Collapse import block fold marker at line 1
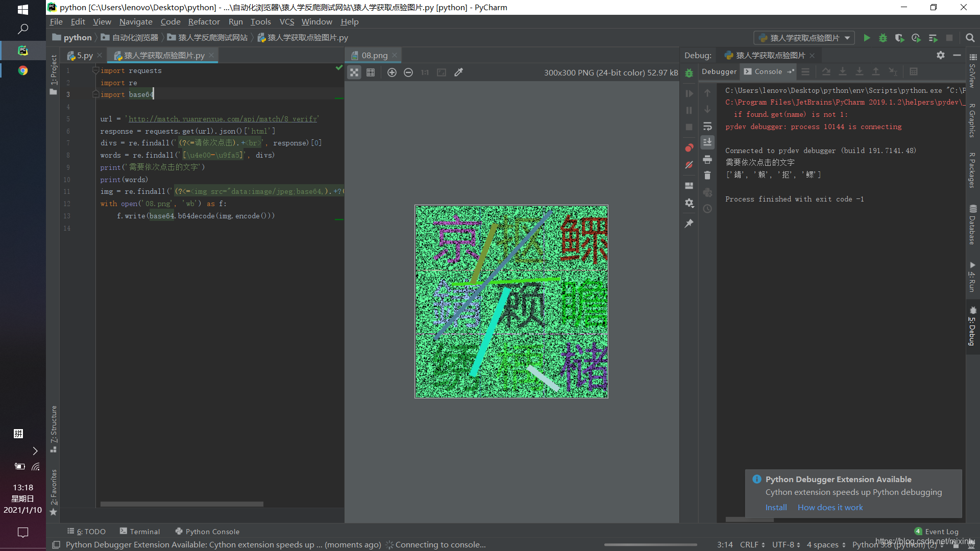980x551 pixels. [95, 70]
